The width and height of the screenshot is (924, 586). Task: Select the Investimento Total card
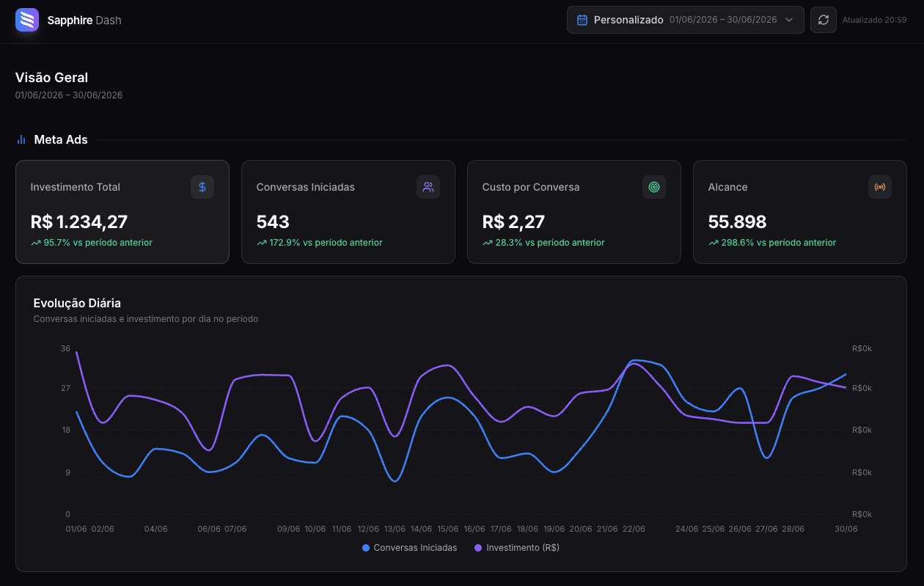point(122,212)
